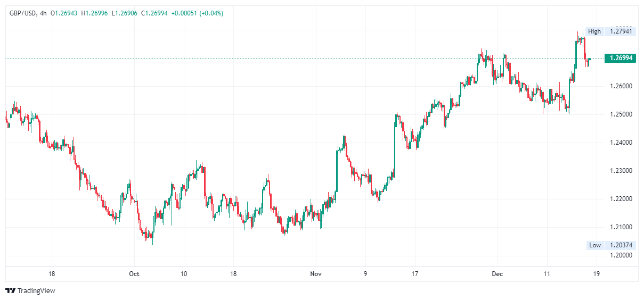Click the GBP/USD symbol title

pyautogui.click(x=23, y=13)
